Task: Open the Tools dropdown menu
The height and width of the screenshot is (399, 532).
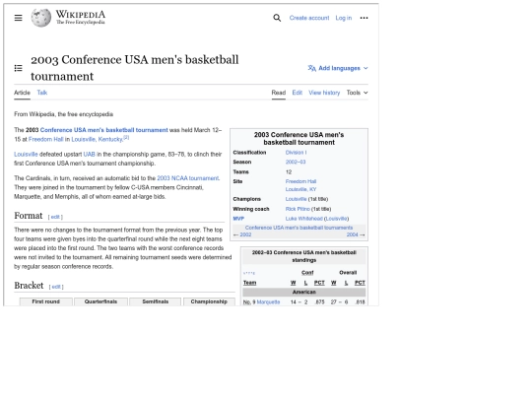Action: 357,93
